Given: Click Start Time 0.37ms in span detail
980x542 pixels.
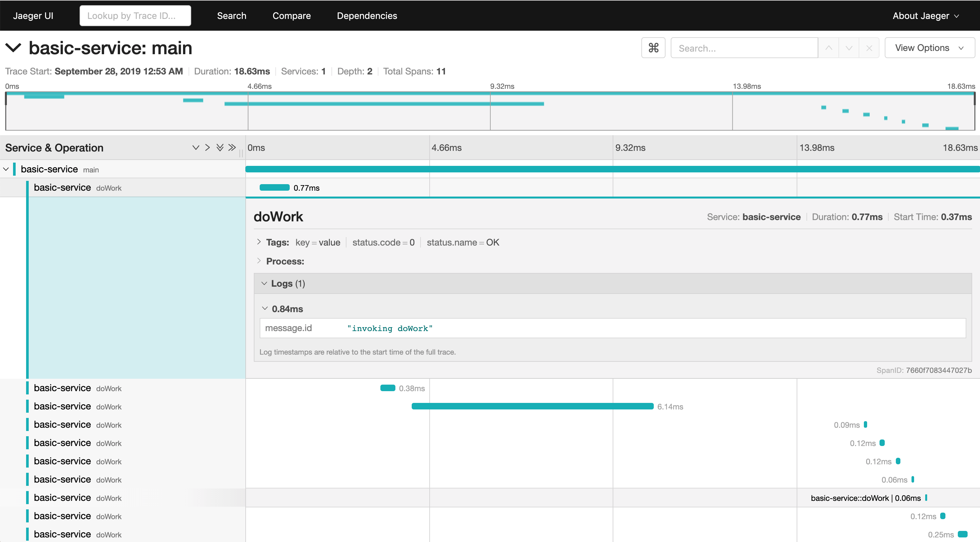Looking at the screenshot, I should 932,217.
